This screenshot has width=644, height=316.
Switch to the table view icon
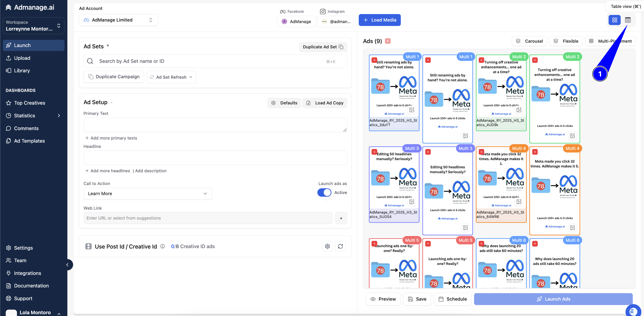pyautogui.click(x=627, y=20)
